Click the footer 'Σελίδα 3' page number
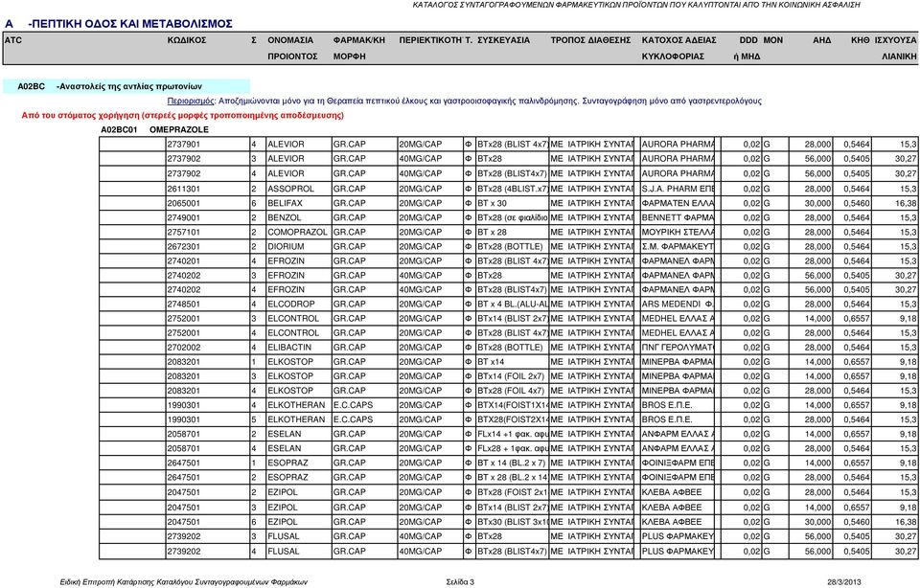 460,582
